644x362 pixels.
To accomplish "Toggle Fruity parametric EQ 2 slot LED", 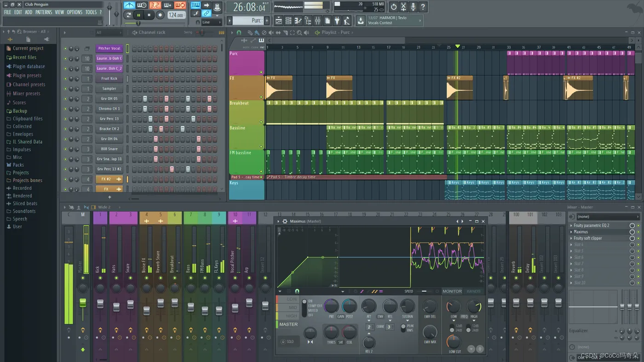I will pyautogui.click(x=638, y=226).
